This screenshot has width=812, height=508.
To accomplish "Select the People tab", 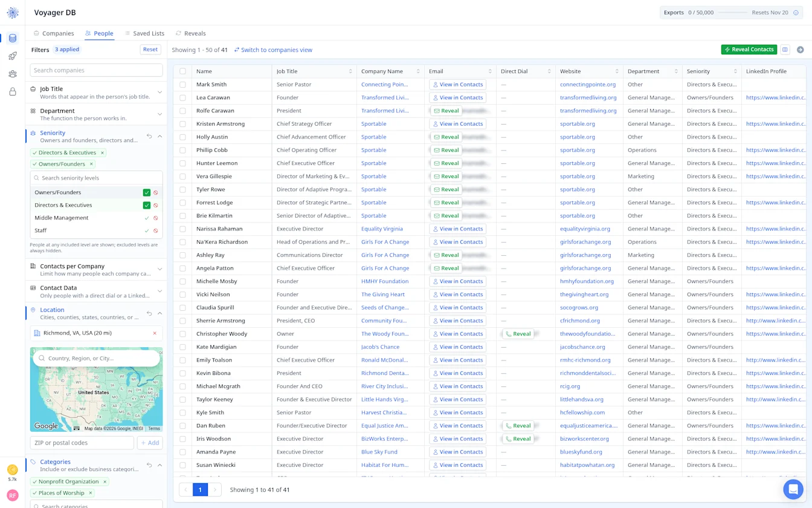I will click(99, 33).
